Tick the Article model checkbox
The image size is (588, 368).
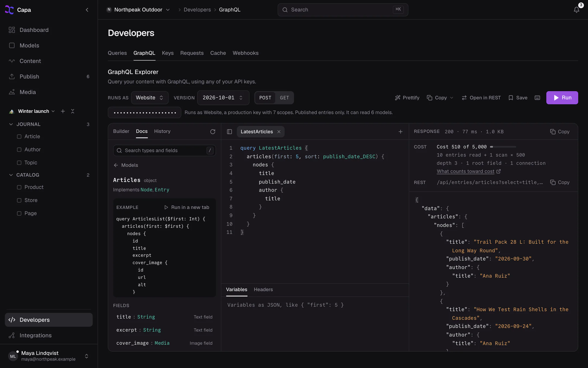[19, 137]
